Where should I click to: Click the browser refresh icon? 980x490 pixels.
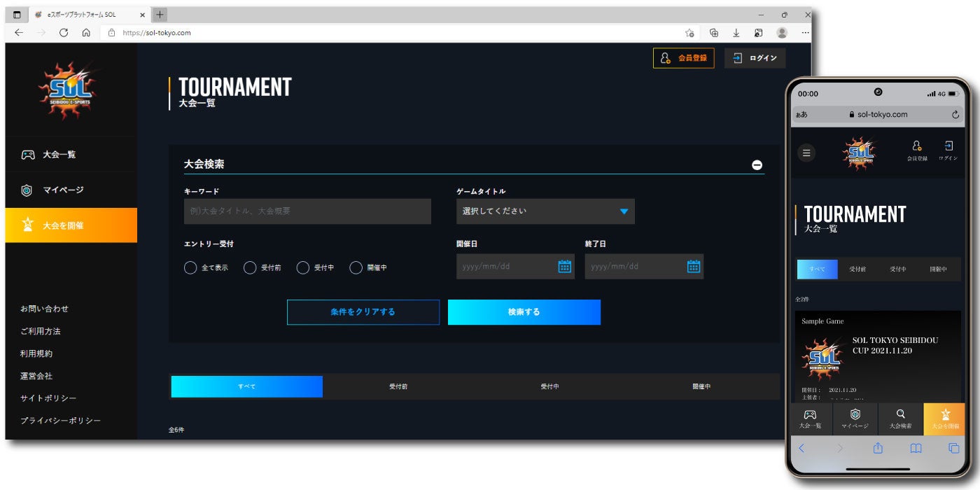tap(64, 32)
